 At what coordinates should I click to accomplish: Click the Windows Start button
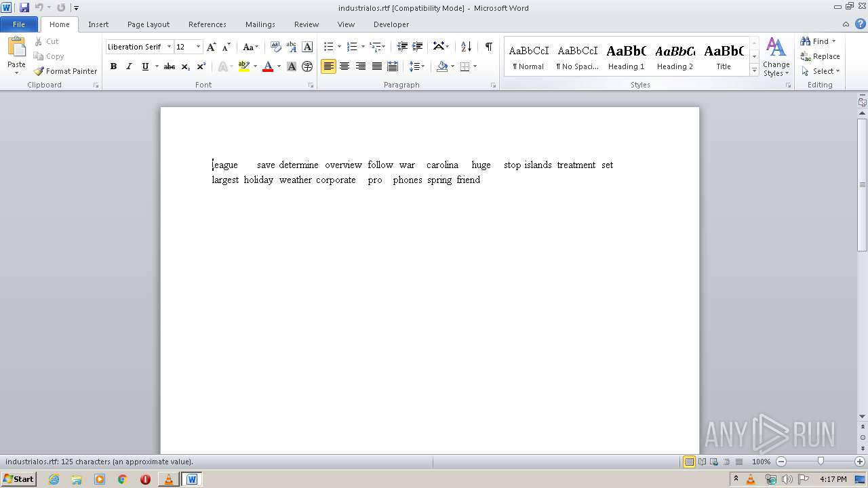pos(18,479)
